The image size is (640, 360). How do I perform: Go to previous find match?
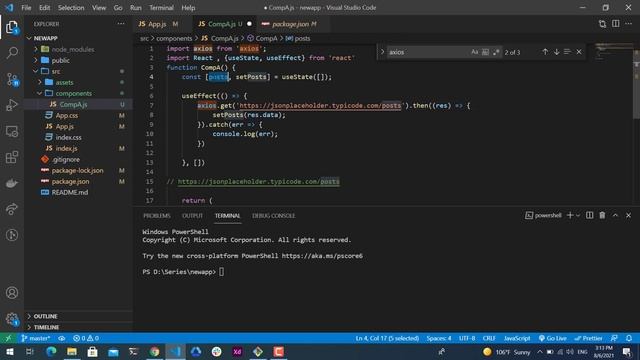tap(545, 52)
